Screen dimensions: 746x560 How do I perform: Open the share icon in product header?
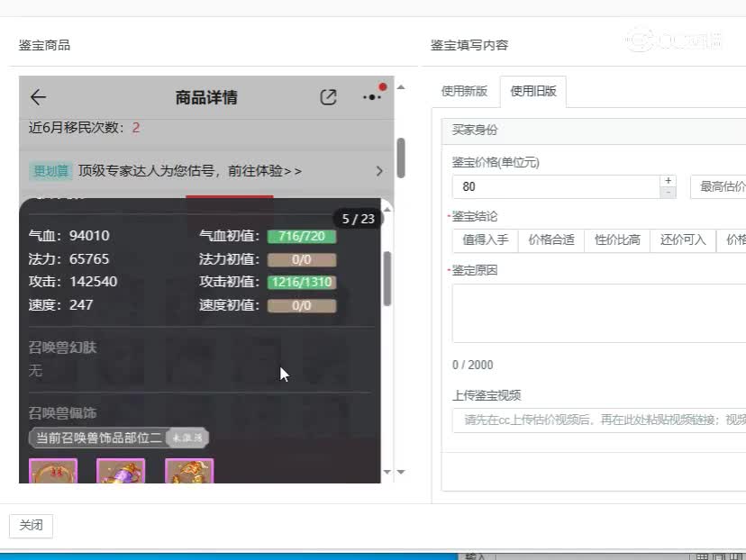[x=328, y=97]
